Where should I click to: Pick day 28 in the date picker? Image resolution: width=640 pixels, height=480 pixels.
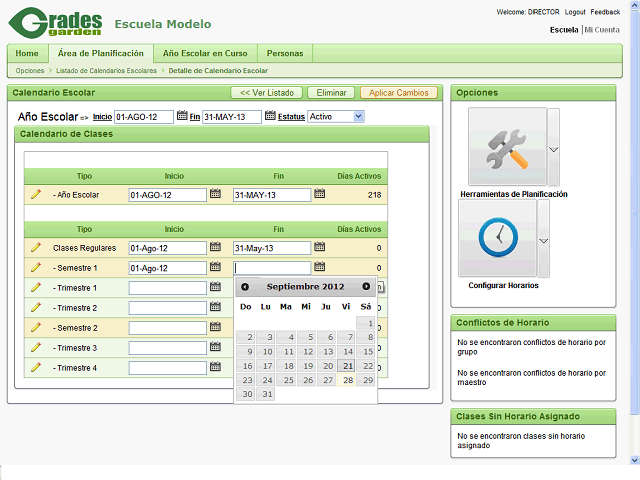[346, 380]
